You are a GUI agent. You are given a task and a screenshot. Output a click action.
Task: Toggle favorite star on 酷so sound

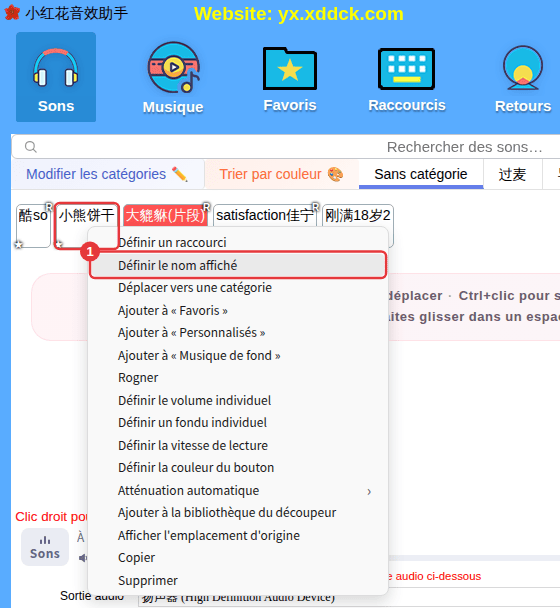[18, 244]
